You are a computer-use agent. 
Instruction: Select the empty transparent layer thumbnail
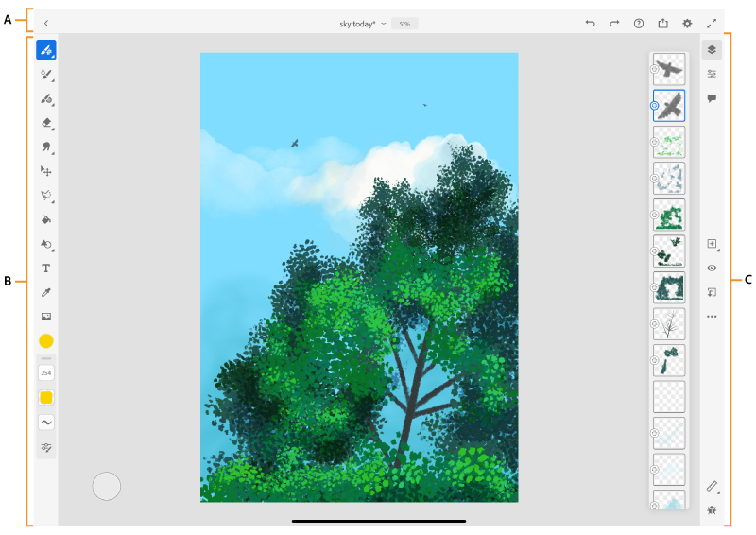[x=669, y=397]
